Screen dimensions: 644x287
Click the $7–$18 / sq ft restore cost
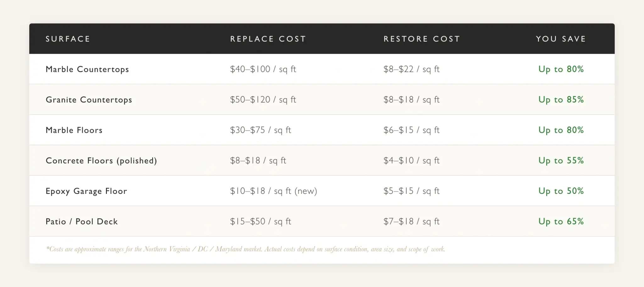click(x=411, y=222)
